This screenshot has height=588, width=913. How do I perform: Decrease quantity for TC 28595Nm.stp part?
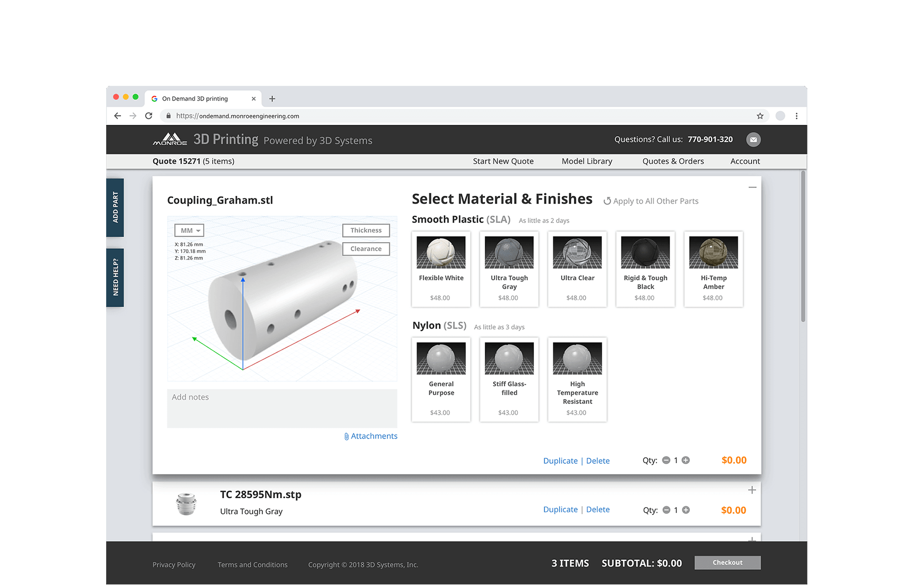pyautogui.click(x=666, y=510)
